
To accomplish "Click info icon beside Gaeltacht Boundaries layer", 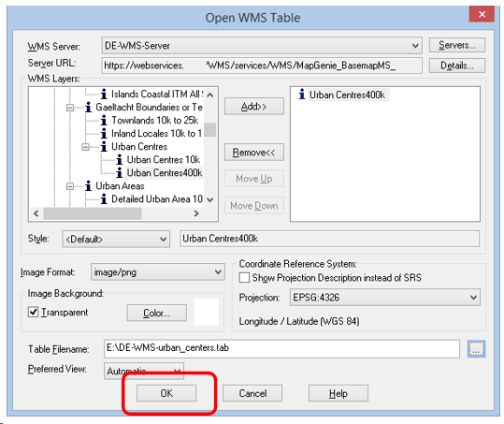I will [88, 107].
